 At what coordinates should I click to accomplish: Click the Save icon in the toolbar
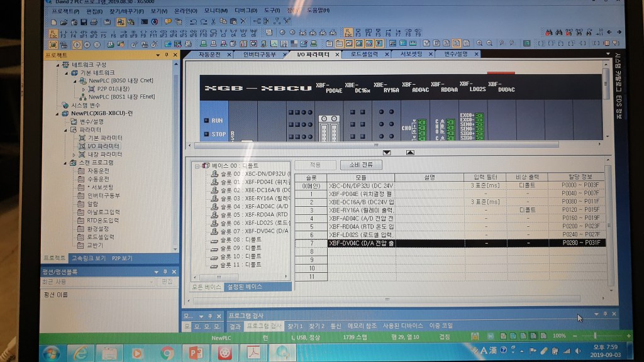coord(84,22)
